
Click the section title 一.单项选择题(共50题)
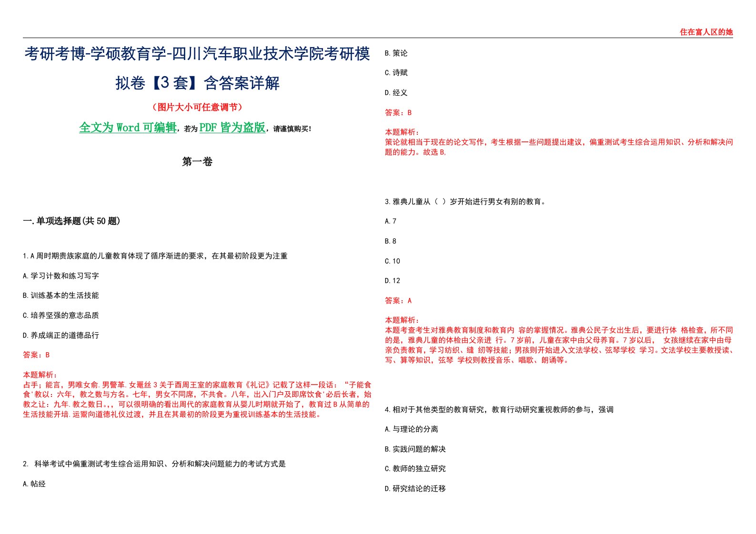[71, 221]
